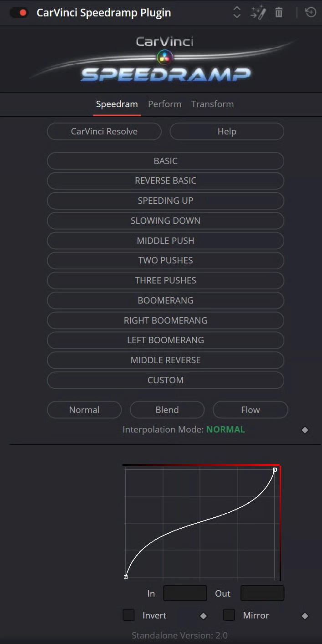Click the keyframe diamond beside Mirror
Screen dimensions: 322x644
click(x=305, y=616)
